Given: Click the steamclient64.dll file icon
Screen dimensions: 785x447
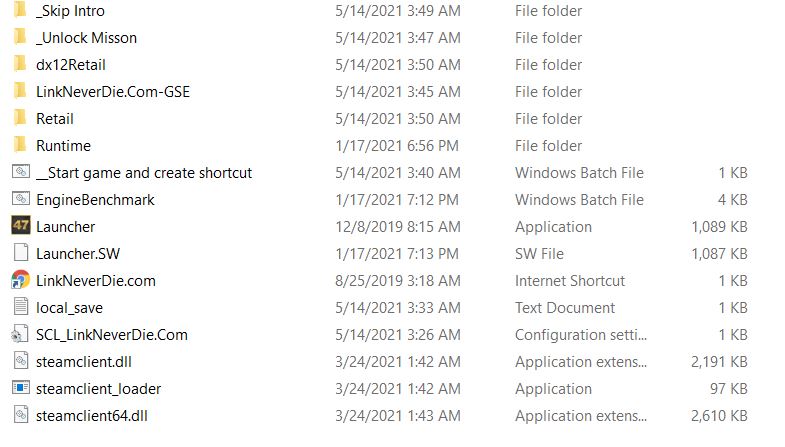Looking at the screenshot, I should (21, 415).
